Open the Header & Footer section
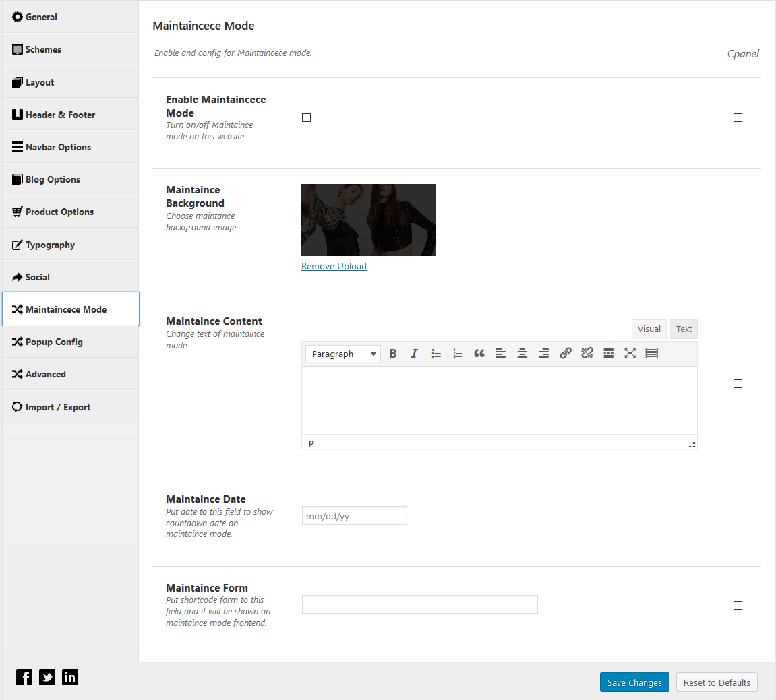776x700 pixels. coord(70,115)
